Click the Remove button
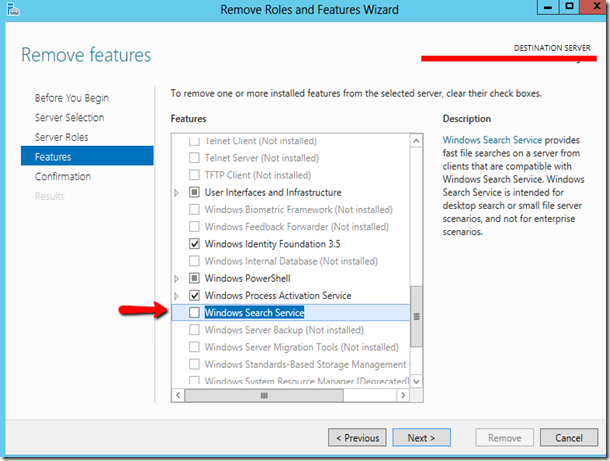This screenshot has width=610, height=461. (x=505, y=438)
